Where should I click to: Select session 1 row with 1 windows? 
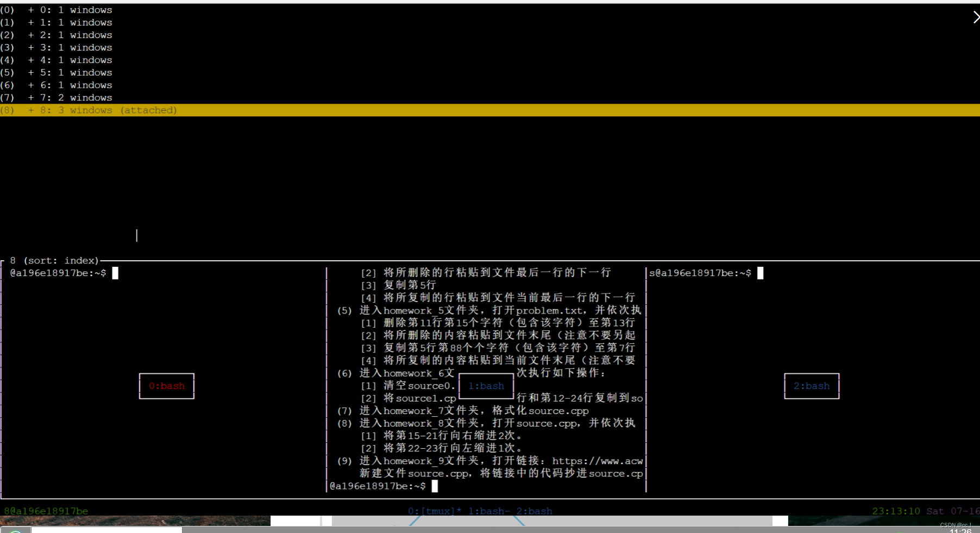pos(490,22)
